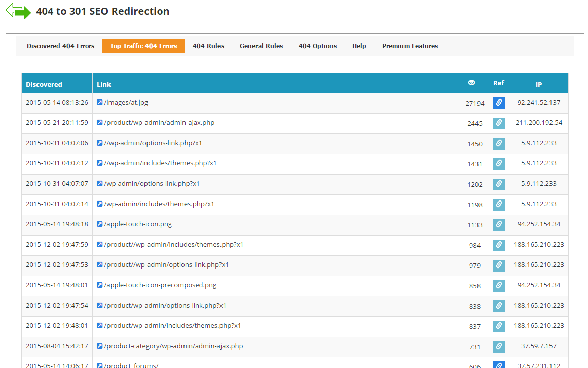The width and height of the screenshot is (588, 368).
Task: Open referrer icon for /product-category/wp-admin/admin-ajax.php row
Action: tap(499, 346)
